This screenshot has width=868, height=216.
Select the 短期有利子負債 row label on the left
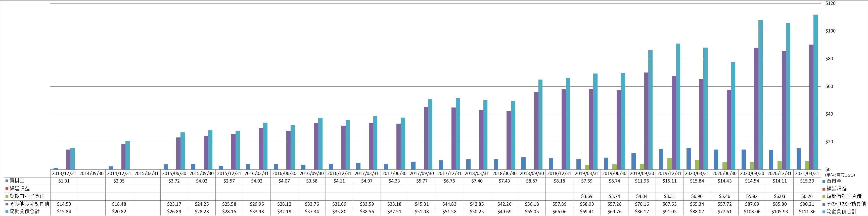[x=27, y=196]
